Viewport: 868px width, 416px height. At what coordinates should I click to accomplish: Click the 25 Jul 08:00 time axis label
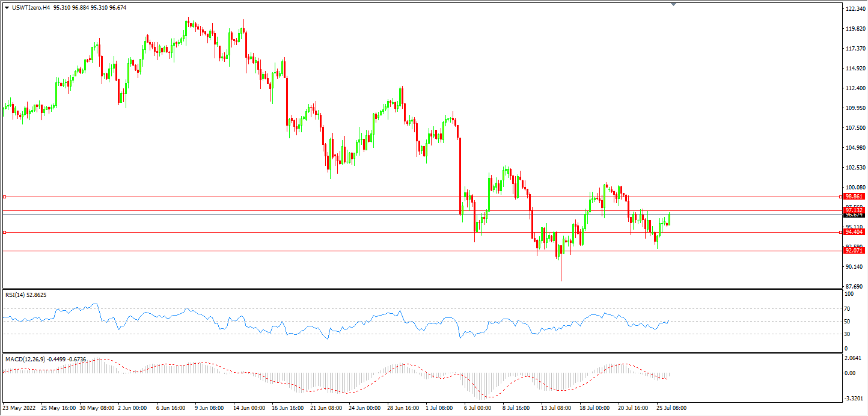point(671,408)
